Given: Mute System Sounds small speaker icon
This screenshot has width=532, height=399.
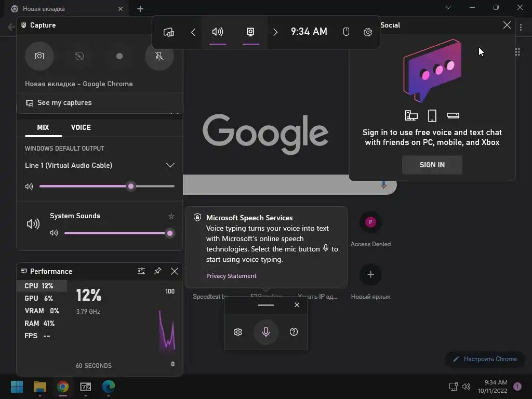Looking at the screenshot, I should tap(54, 233).
